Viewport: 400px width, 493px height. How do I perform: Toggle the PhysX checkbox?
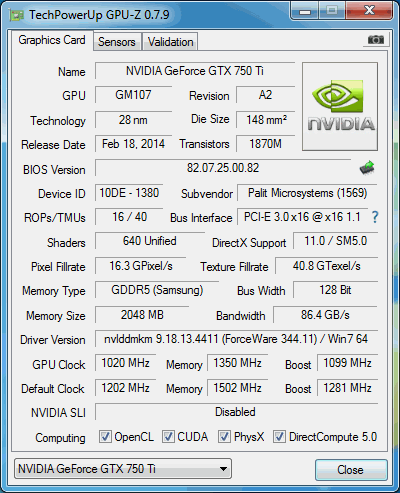(x=224, y=437)
